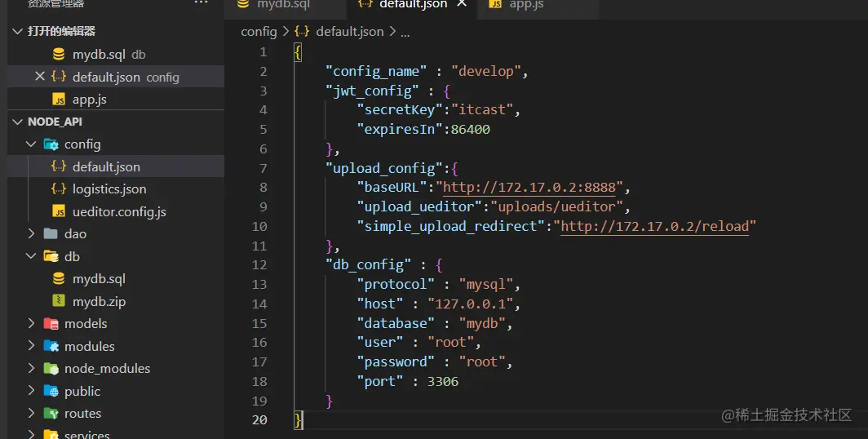Click the config breadcrumb segment
Screen dimensions: 868x439
click(x=259, y=32)
